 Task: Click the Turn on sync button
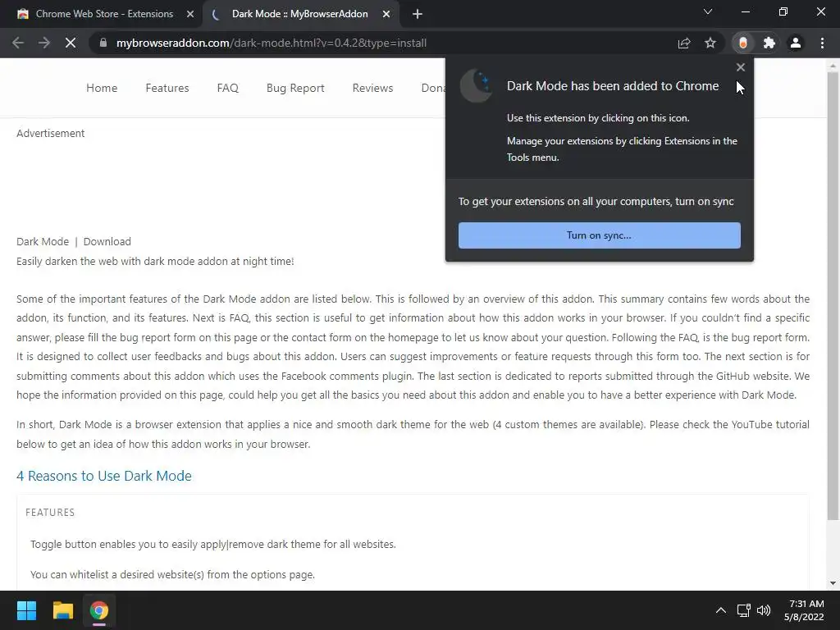(x=600, y=235)
